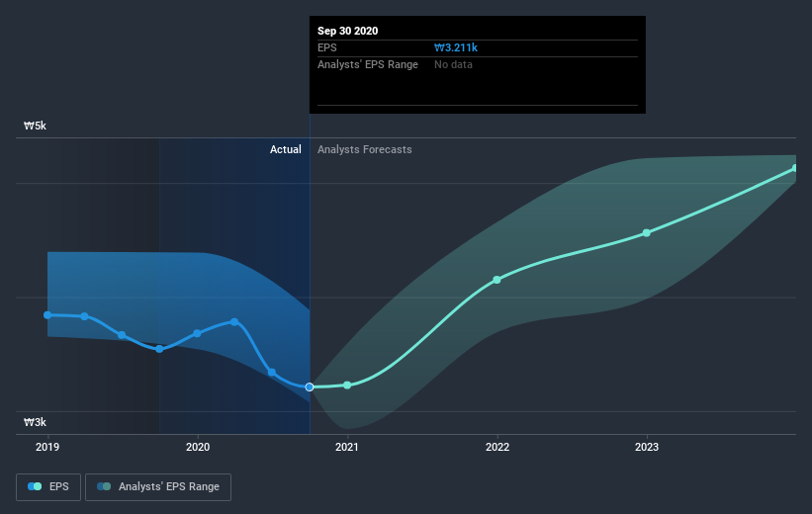Viewport: 812px width, 514px height.
Task: Click the Analysts Forecasts label
Action: pos(365,149)
